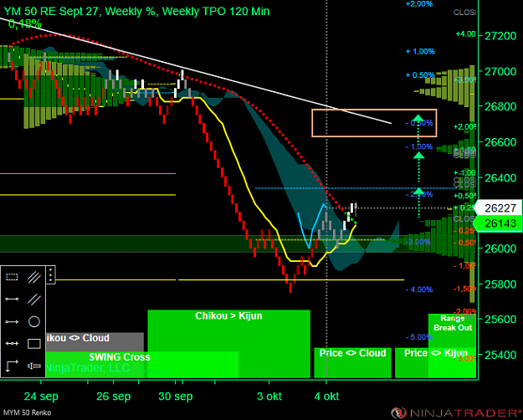Select the Ray arrow drawing tool
The height and width of the screenshot is (420, 523).
(x=12, y=321)
